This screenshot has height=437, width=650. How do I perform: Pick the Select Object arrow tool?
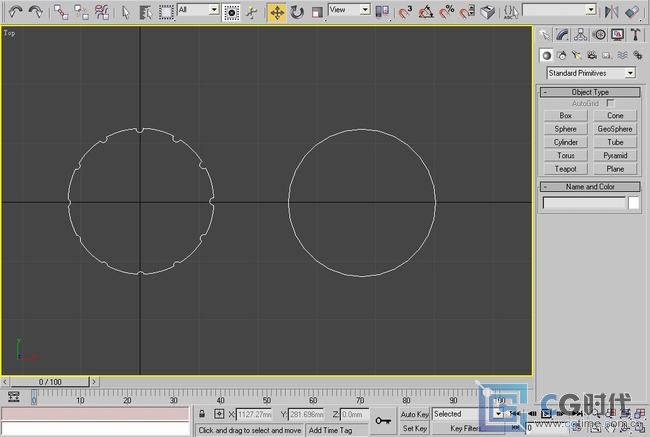(x=126, y=12)
